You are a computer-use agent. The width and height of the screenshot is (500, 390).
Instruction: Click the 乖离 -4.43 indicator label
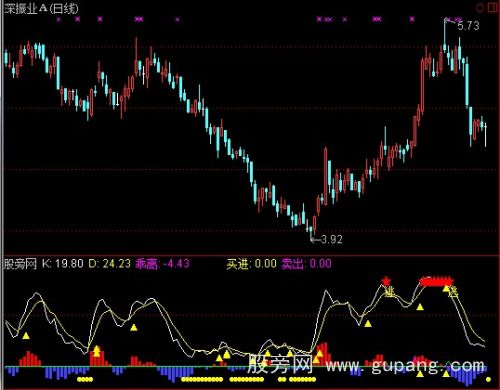click(162, 264)
